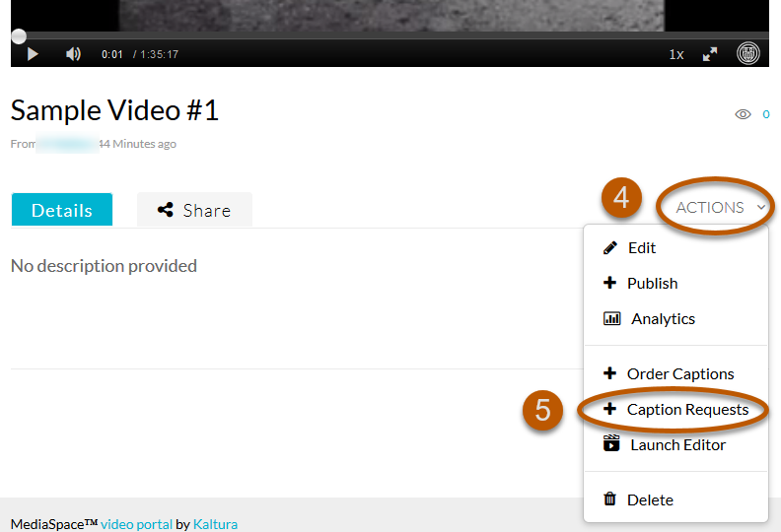
Task: Click the university seal logo in the player
Action: point(748,53)
